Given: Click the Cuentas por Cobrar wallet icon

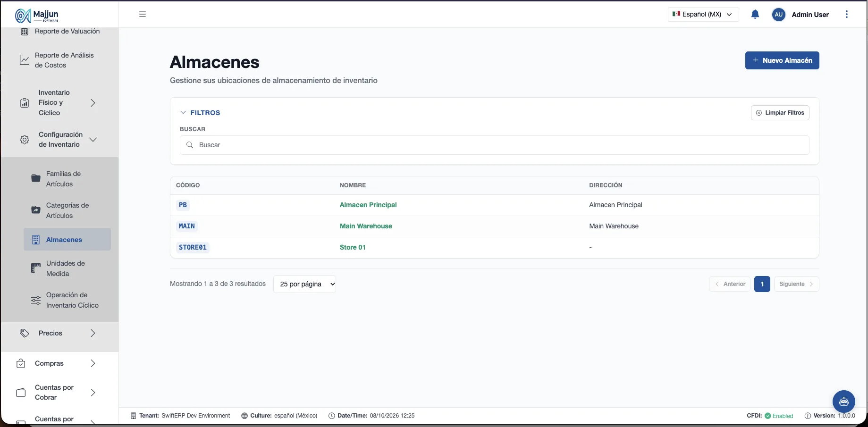Looking at the screenshot, I should [x=21, y=393].
